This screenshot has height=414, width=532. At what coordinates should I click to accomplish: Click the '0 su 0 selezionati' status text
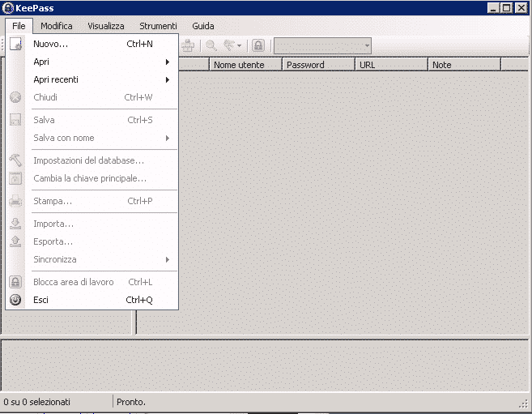(37, 402)
